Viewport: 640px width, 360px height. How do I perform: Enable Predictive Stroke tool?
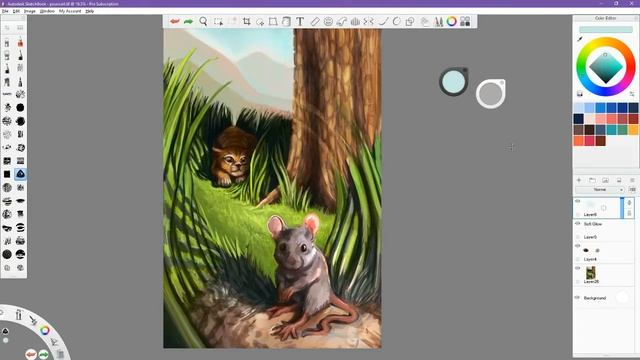(396, 21)
